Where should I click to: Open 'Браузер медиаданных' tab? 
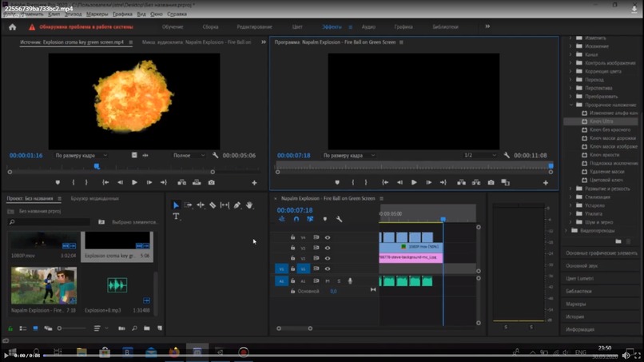(95, 198)
